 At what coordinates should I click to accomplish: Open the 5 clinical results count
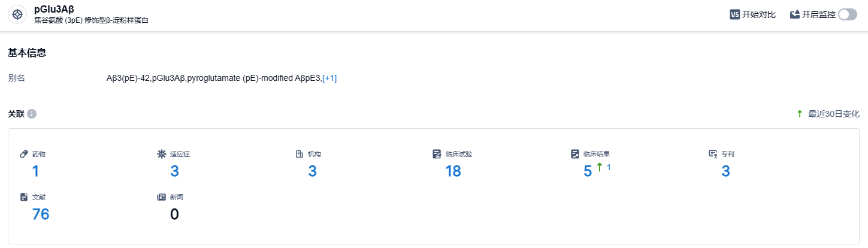(588, 171)
